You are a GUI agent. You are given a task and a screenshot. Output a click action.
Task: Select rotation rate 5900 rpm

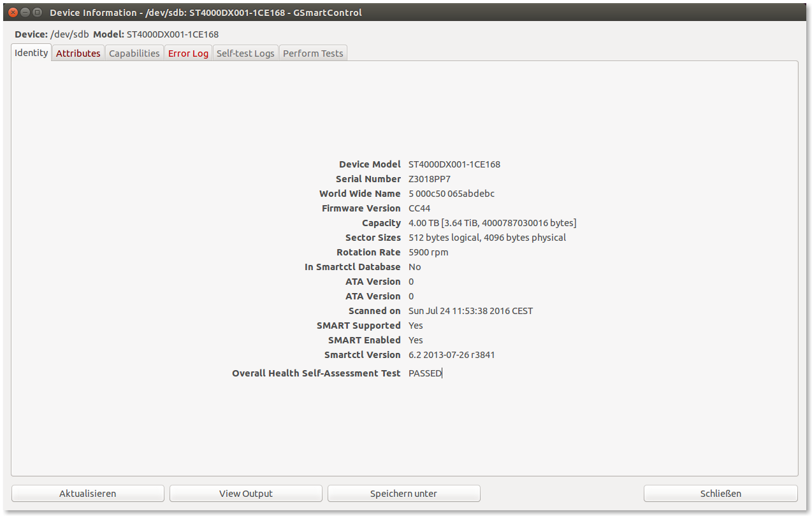click(x=428, y=252)
